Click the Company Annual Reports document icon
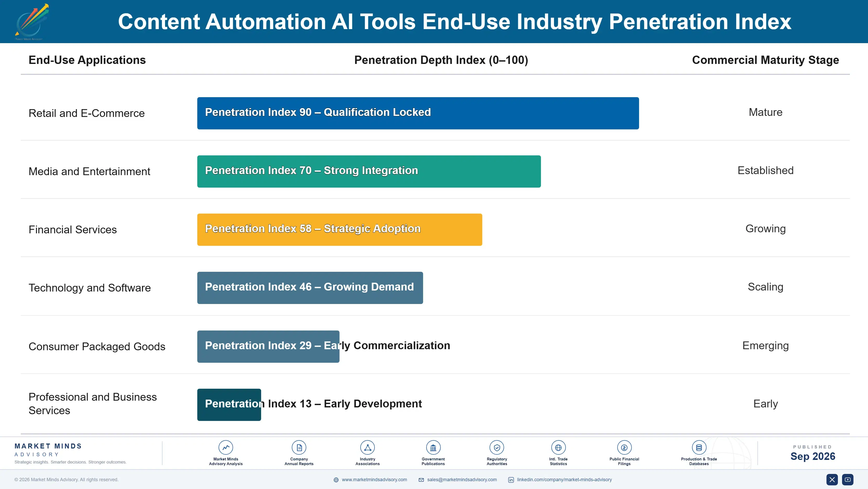The image size is (868, 489). pyautogui.click(x=299, y=447)
